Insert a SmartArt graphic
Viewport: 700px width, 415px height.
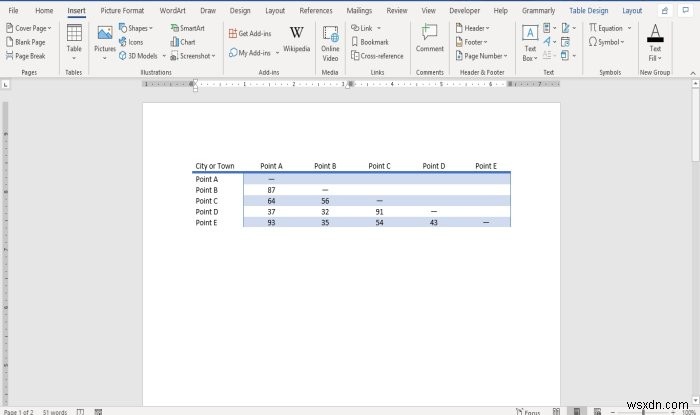pos(188,28)
